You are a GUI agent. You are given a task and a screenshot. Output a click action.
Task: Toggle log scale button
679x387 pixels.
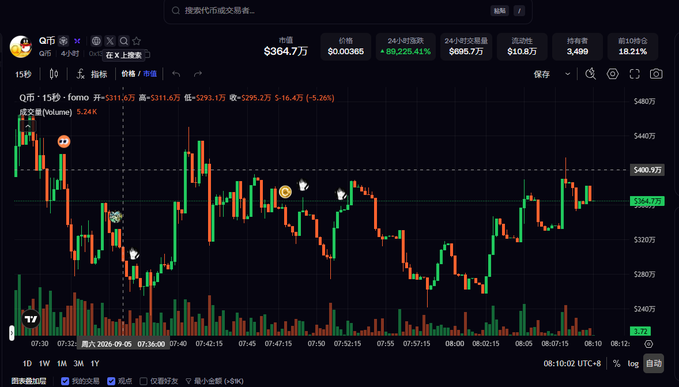[x=633, y=364]
